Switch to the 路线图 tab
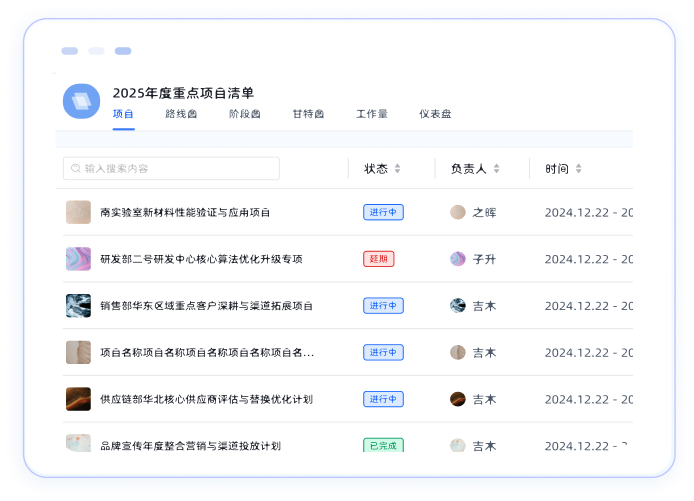The image size is (694, 501). [x=181, y=114]
